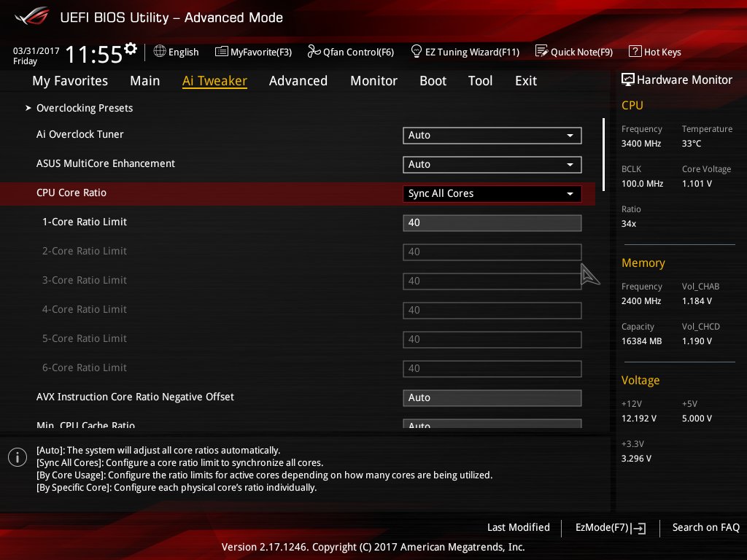Select the ASUS MultiCore Enhancement label
Screen dimensions: 747x560
tap(106, 163)
